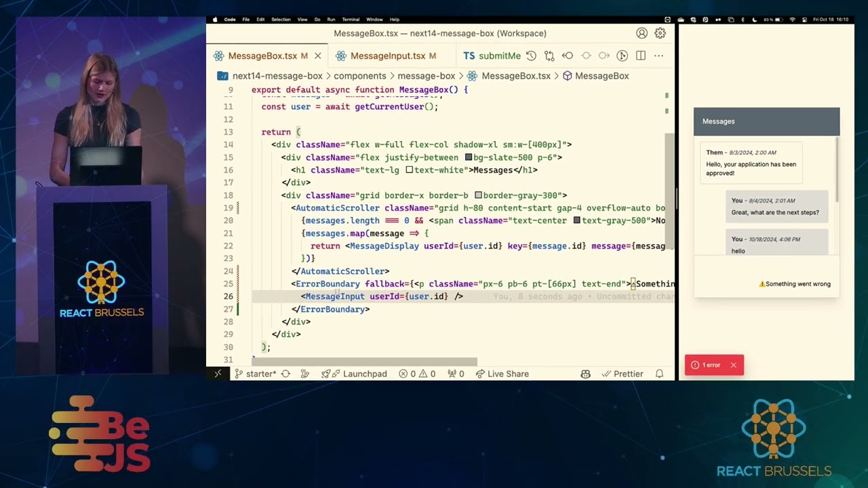Open the Go menu
The width and height of the screenshot is (868, 488).
coord(317,20)
